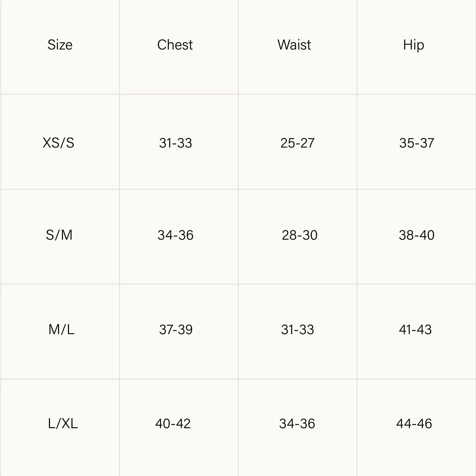Click waist value 25-27
The image size is (476, 476).
click(x=297, y=143)
